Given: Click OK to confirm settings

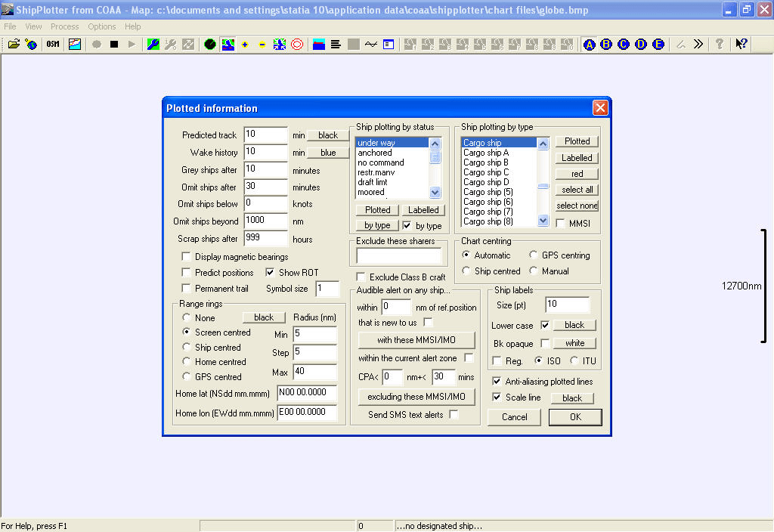Looking at the screenshot, I should [x=575, y=417].
